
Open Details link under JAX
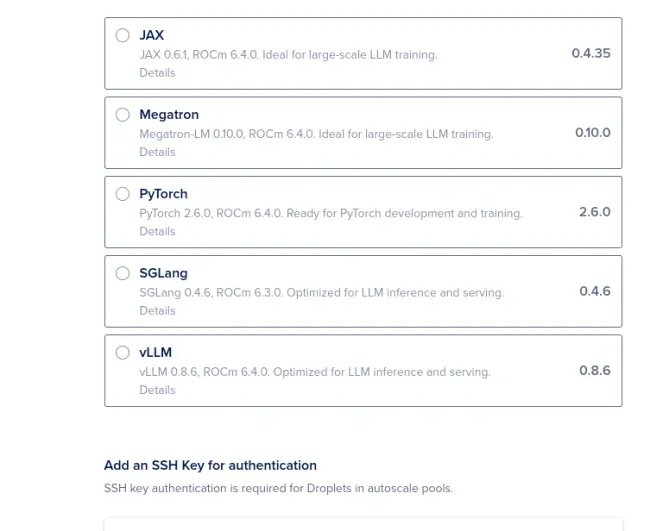pyautogui.click(x=157, y=73)
